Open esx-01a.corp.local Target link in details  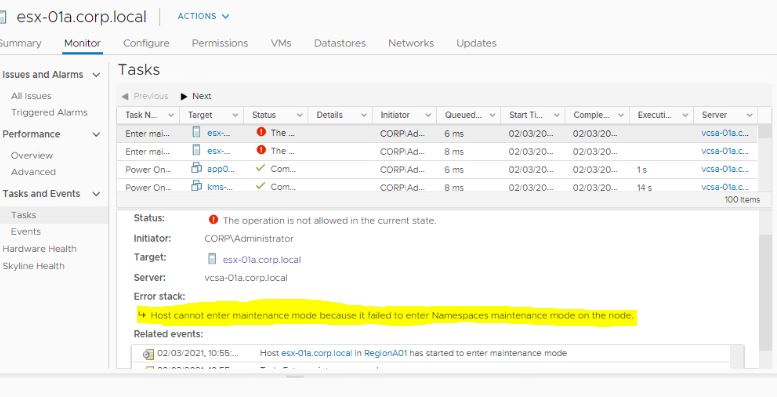[262, 260]
